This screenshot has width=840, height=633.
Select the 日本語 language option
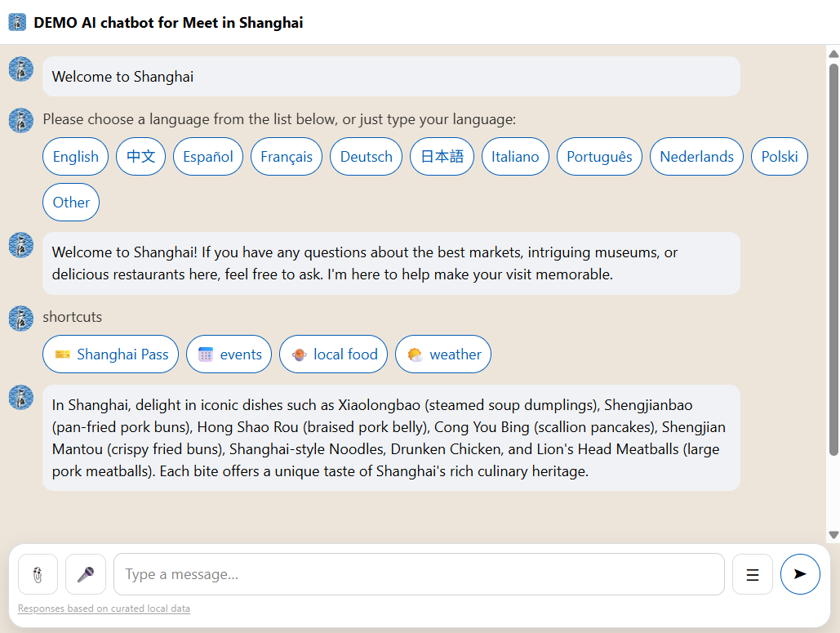tap(442, 157)
